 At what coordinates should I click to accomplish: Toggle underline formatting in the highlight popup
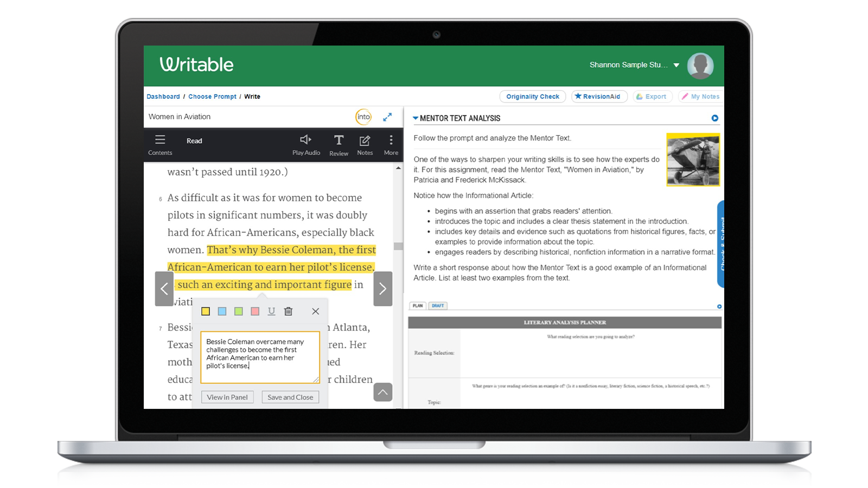coord(271,311)
